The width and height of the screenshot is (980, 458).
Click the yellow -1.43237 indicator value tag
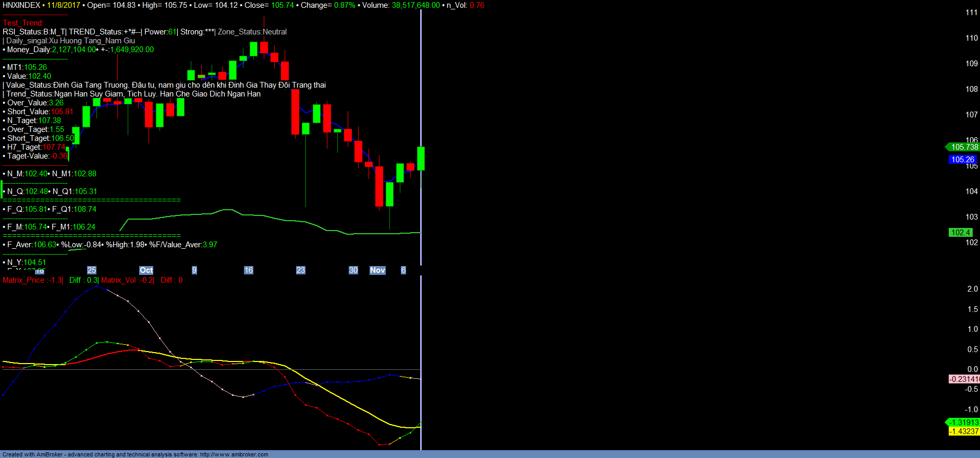(x=964, y=431)
